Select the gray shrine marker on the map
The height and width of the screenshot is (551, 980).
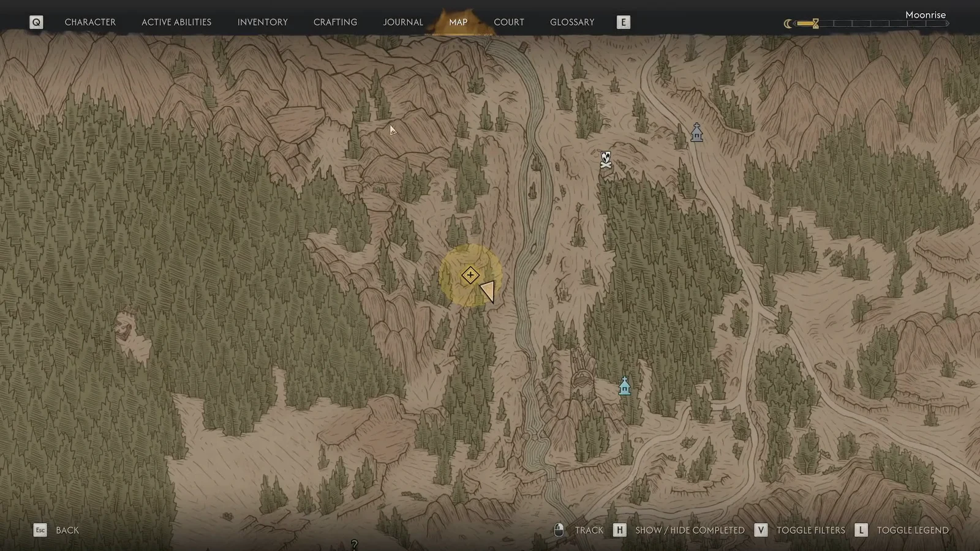(696, 132)
